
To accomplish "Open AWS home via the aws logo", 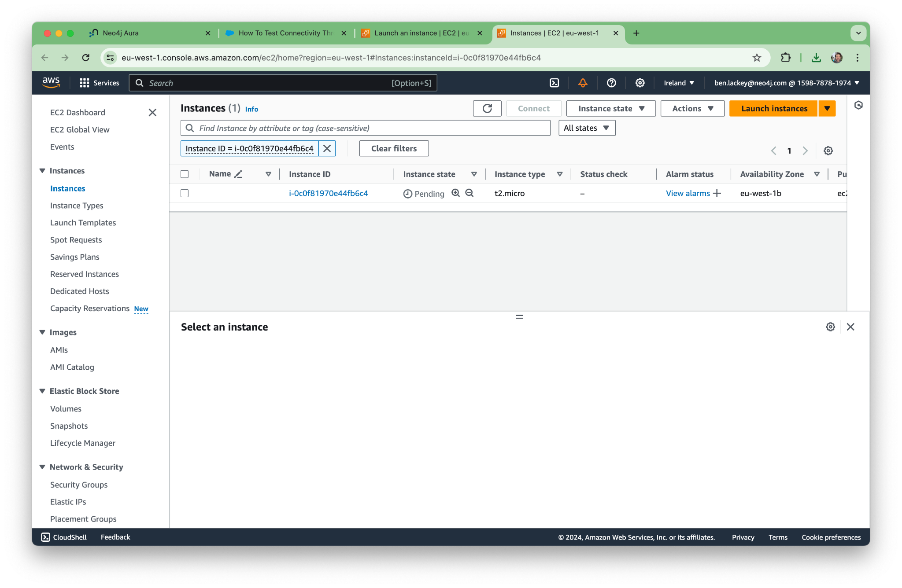I will pyautogui.click(x=51, y=82).
